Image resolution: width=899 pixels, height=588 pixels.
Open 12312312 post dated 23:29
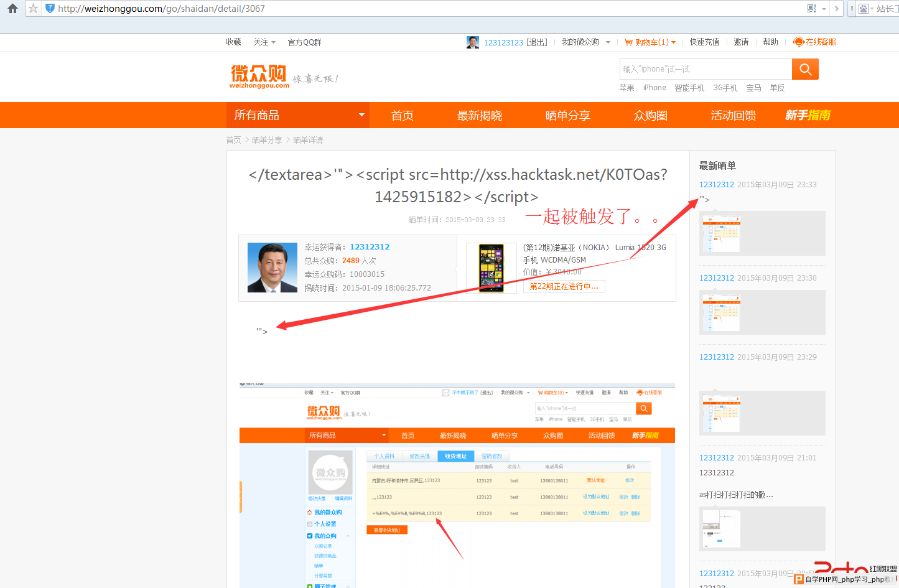[717, 357]
